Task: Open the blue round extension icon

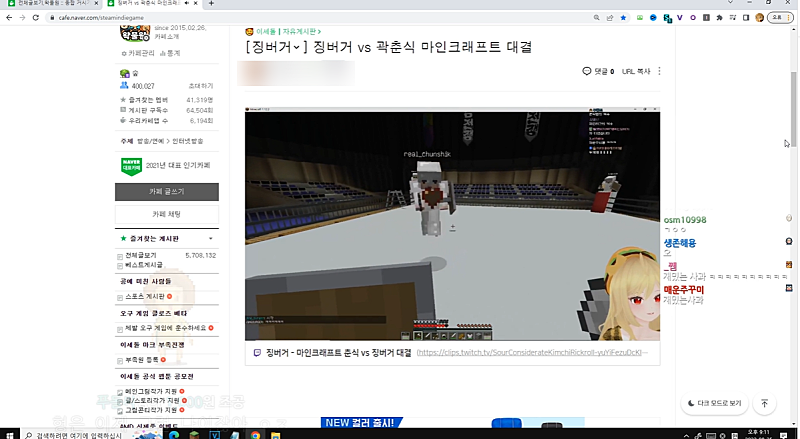Action: (x=653, y=17)
